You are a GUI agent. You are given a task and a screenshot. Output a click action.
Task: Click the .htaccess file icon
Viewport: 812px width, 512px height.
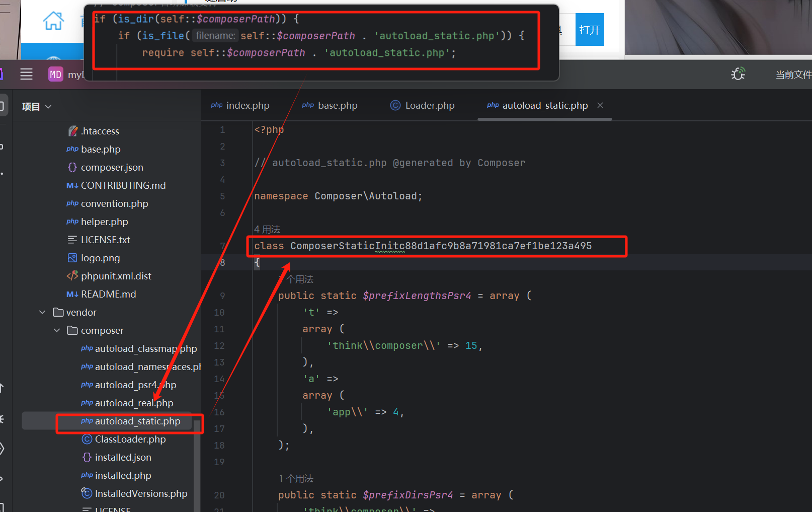click(x=72, y=131)
